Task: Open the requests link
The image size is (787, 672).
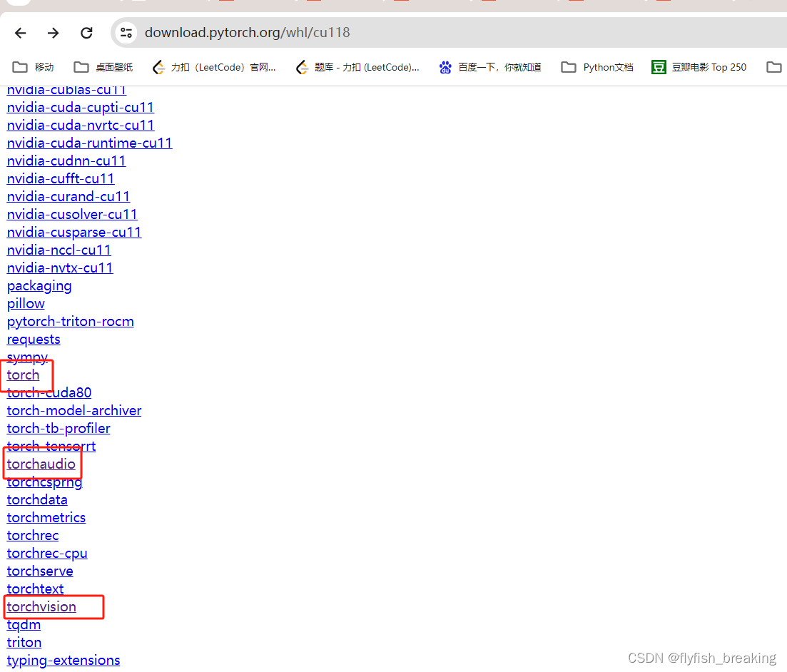Action: [34, 340]
